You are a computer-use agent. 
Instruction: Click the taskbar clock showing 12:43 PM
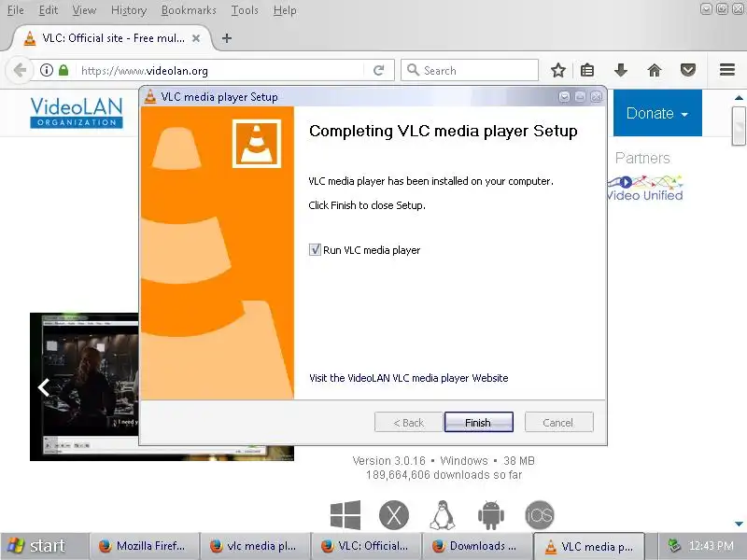pos(711,546)
